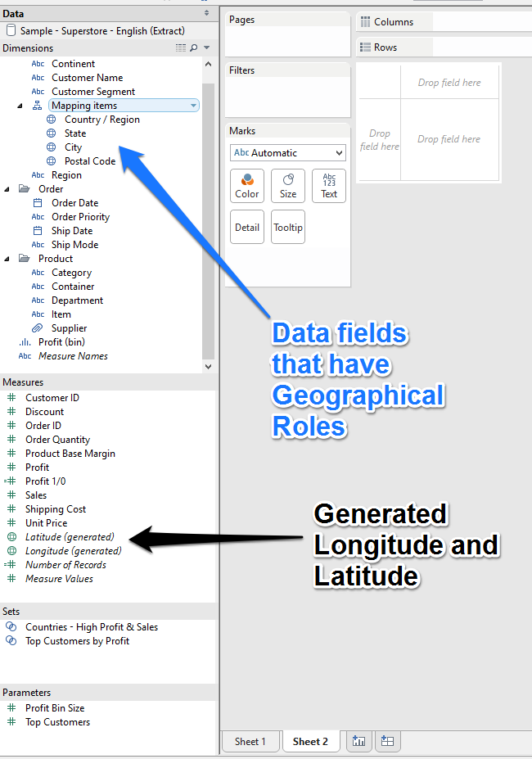Select the Ship Mode dimension

[x=75, y=245]
